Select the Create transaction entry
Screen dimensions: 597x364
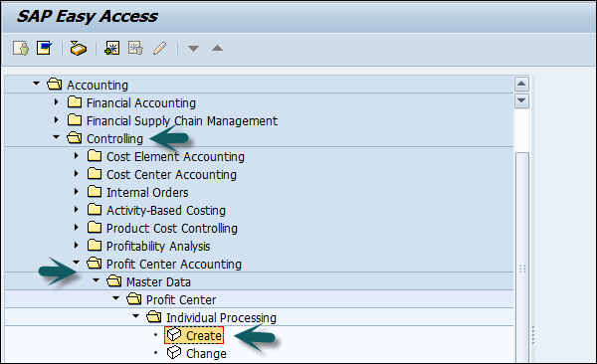194,335
